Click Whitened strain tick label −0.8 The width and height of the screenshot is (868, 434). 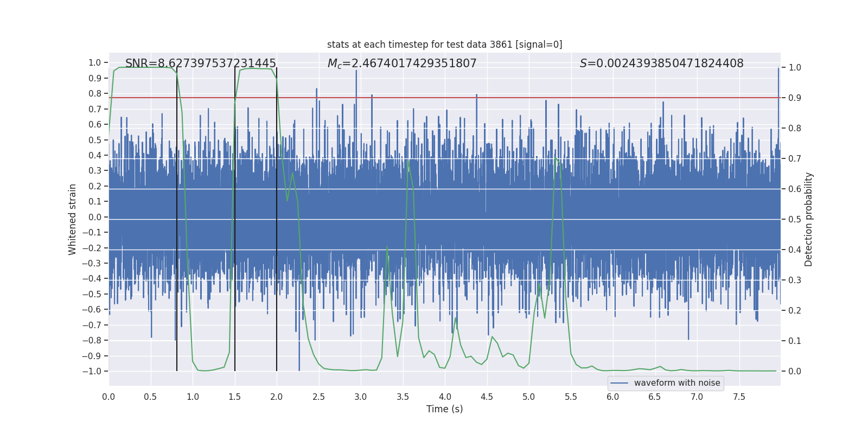click(x=92, y=341)
